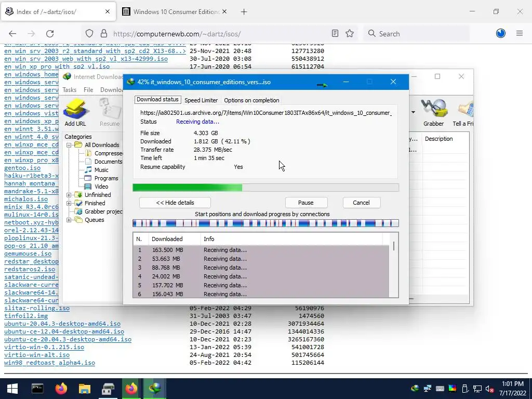The height and width of the screenshot is (399, 532).
Task: Click the keyboard tray icon
Action: pyautogui.click(x=440, y=389)
